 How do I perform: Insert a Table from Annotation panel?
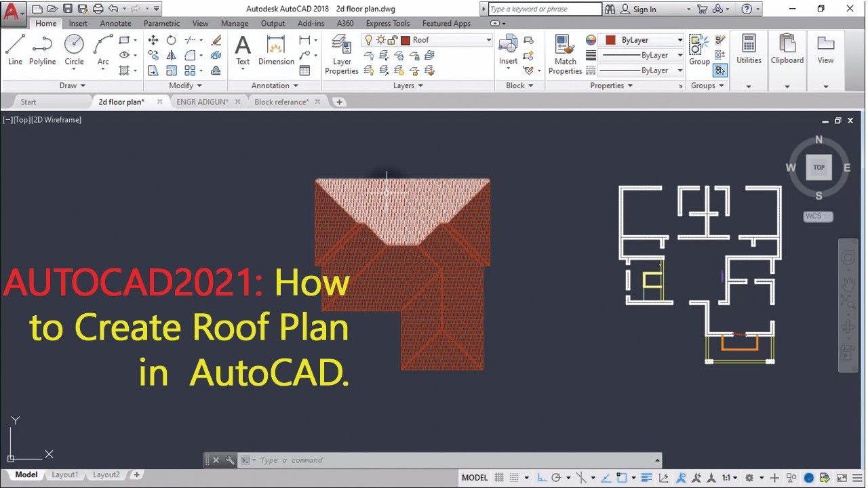[x=305, y=70]
